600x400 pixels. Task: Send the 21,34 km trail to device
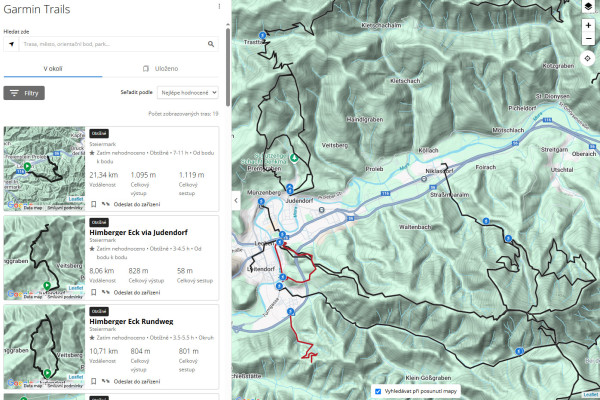pyautogui.click(x=131, y=204)
